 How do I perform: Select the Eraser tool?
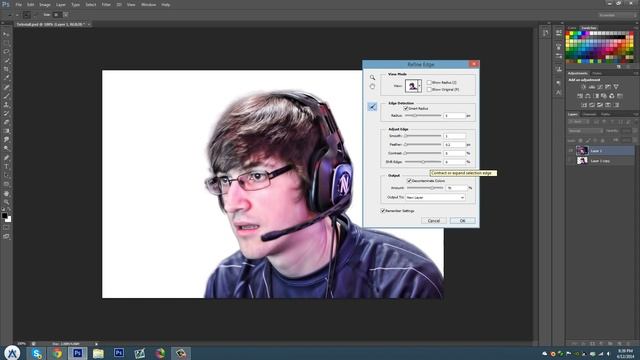(6, 122)
